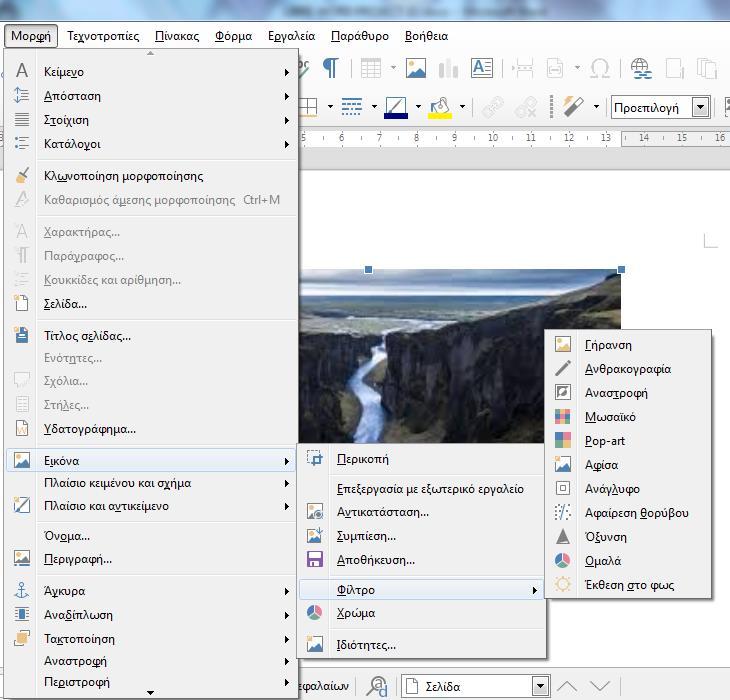Viewport: 730px width, 700px height.
Task: Select Περιγραφή... menu entry
Action: click(x=151, y=559)
